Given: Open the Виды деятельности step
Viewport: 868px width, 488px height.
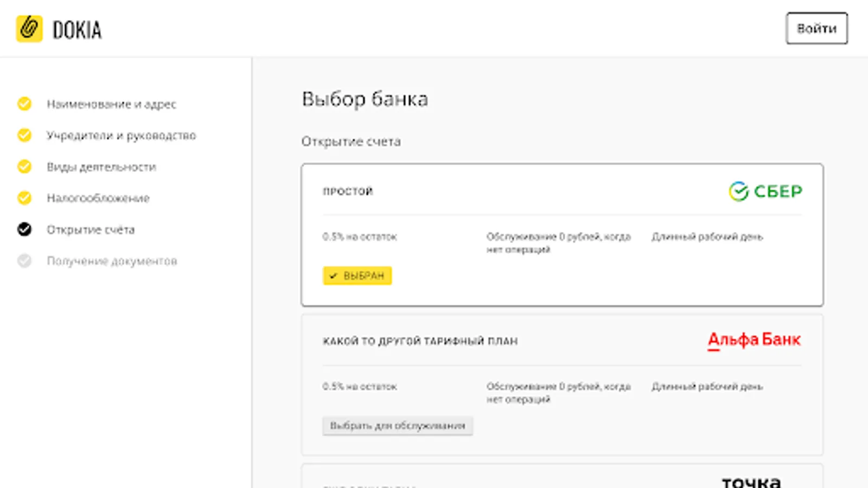Looking at the screenshot, I should (x=101, y=167).
